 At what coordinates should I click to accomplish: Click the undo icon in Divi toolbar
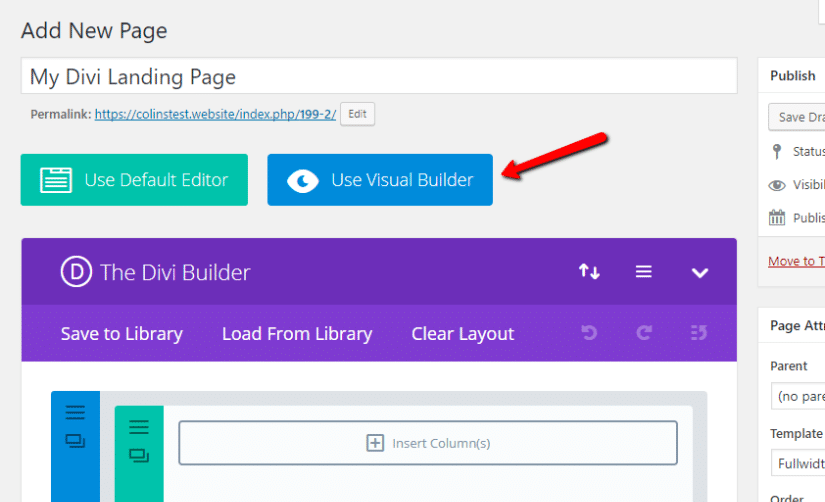click(589, 333)
